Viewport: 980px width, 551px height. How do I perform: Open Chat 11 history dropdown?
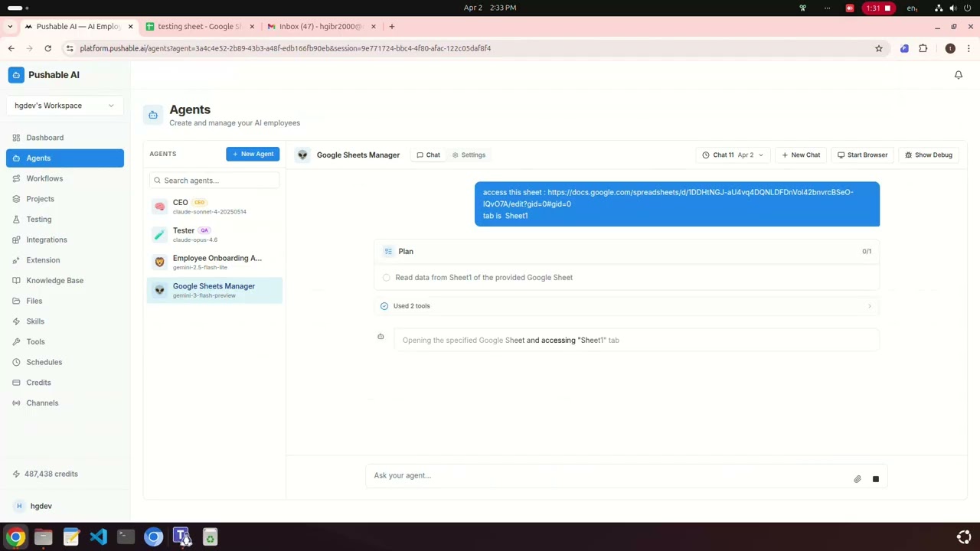coord(733,155)
